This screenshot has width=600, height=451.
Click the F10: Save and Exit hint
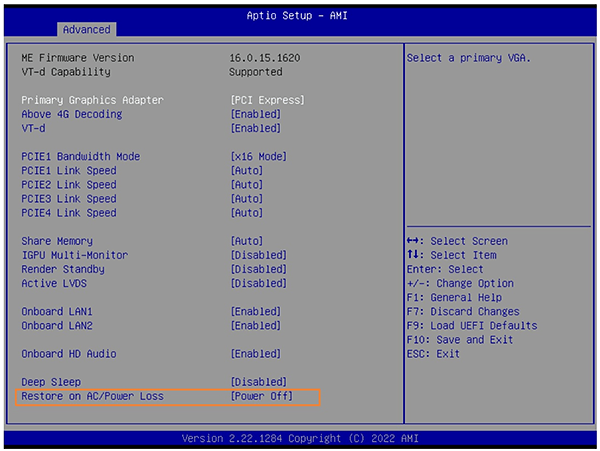[460, 340]
